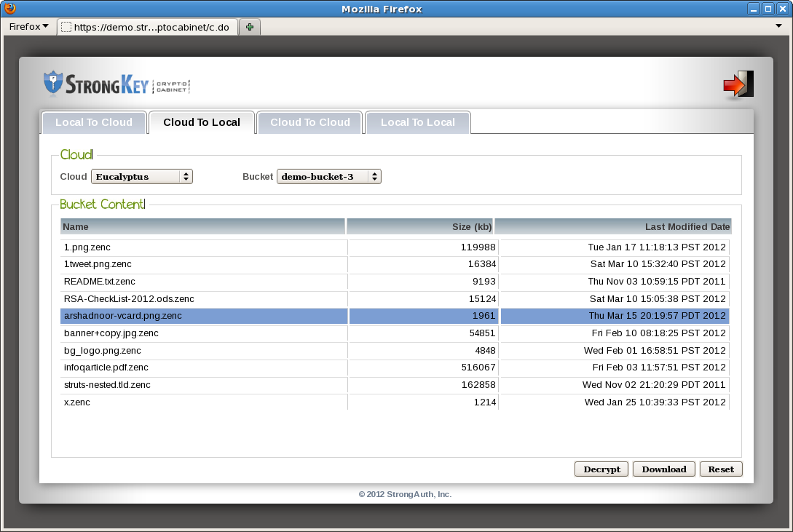Open the Bucket dropdown showing demo-bucket-3
Screen dimensions: 793x532
point(328,176)
